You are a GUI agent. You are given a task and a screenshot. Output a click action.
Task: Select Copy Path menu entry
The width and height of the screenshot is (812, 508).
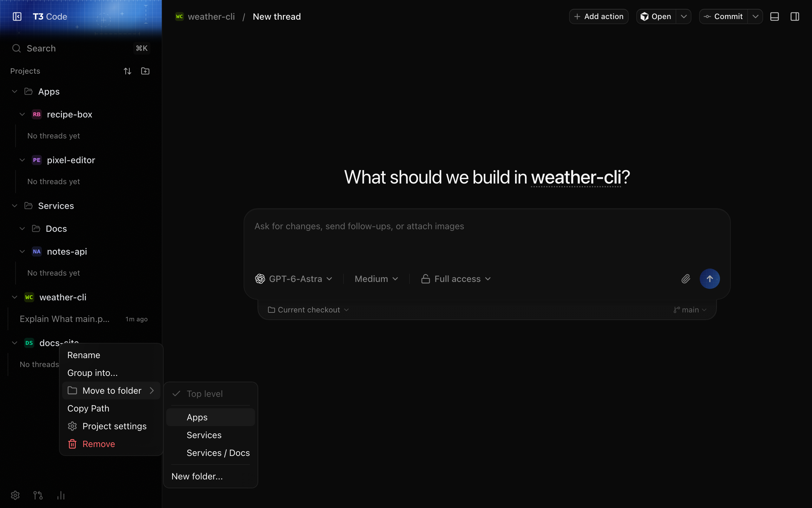pyautogui.click(x=111, y=409)
